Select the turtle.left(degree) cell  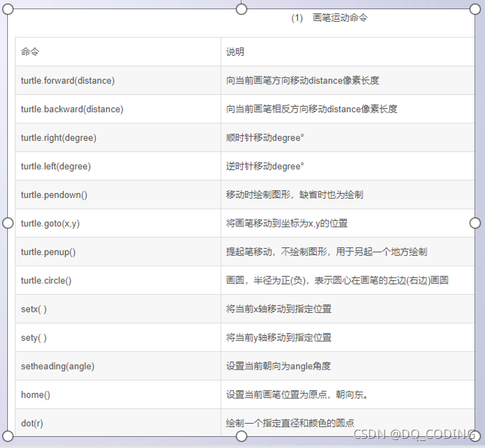(118, 166)
